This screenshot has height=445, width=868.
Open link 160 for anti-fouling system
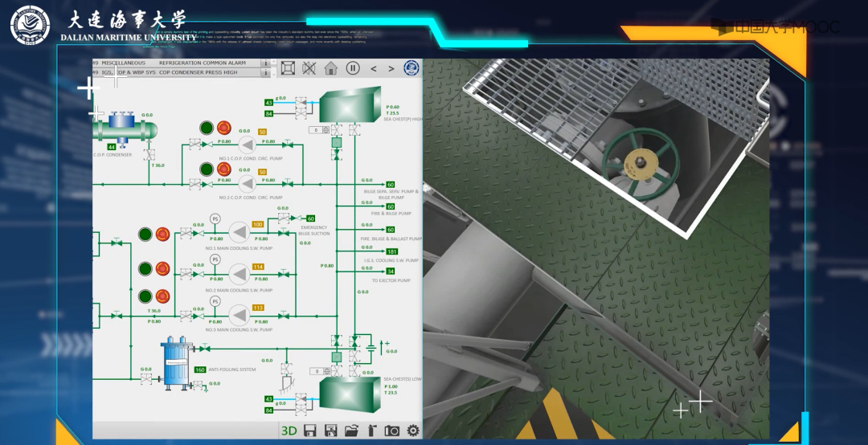[200, 369]
